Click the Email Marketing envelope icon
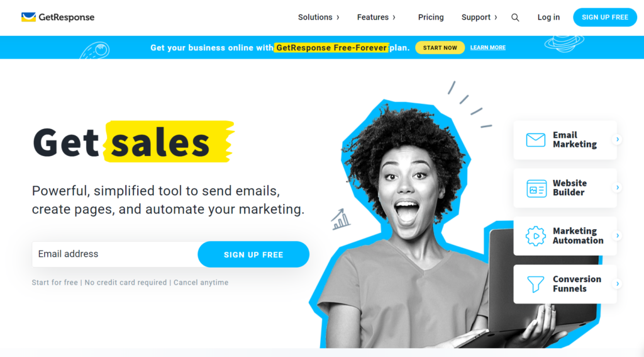 [x=536, y=140]
